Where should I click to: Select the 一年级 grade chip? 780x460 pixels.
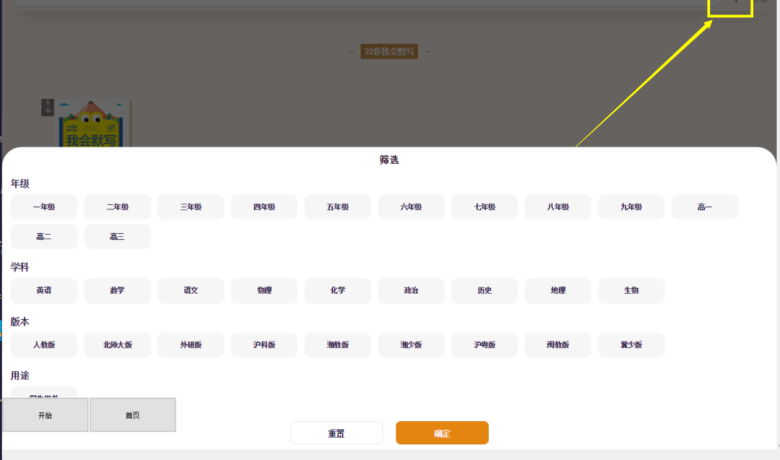click(x=44, y=207)
